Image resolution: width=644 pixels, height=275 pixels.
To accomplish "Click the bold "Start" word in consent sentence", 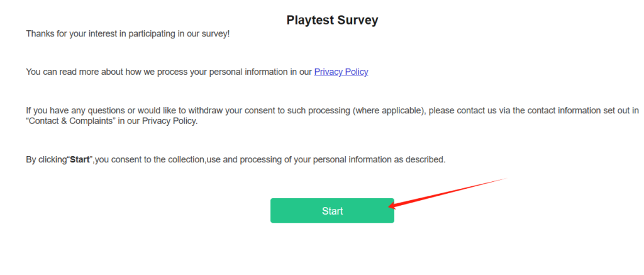I will [x=80, y=160].
